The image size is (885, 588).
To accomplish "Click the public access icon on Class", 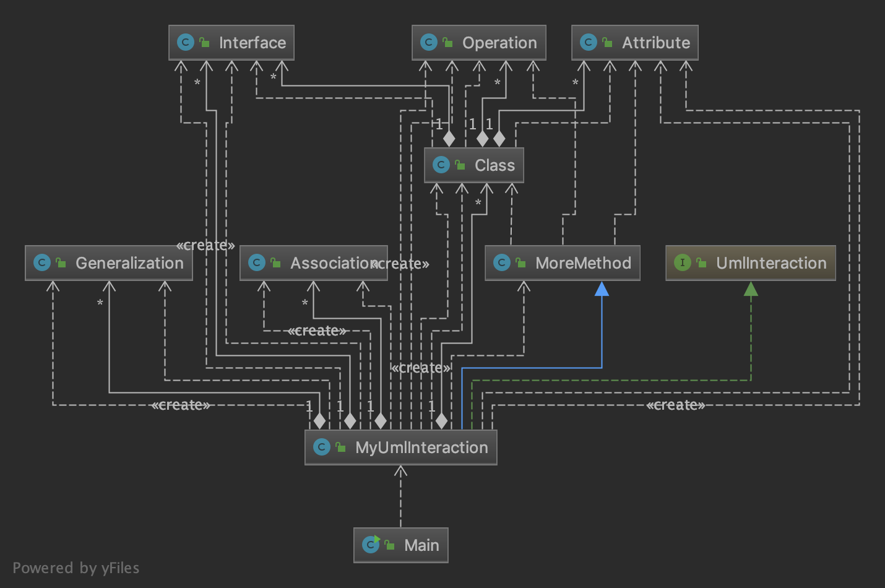I will [460, 165].
